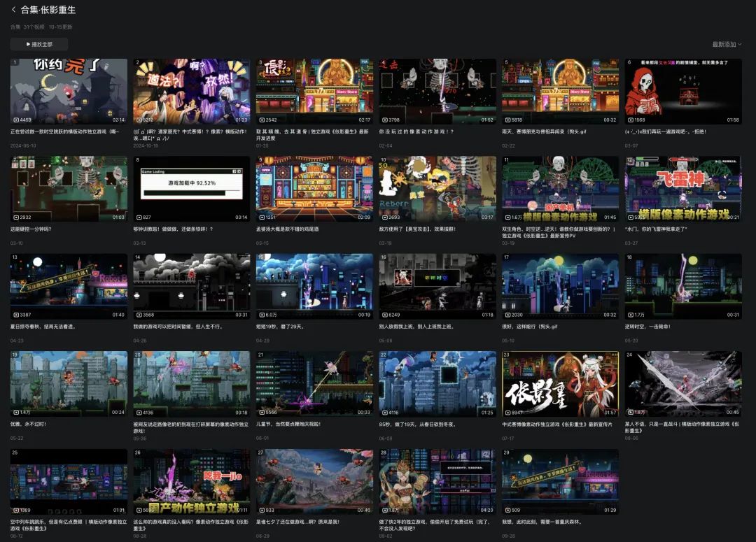Open the title link 夏日掠夺春秋, 结局无法看透
Viewport: 756px width, 542px height.
43,327
